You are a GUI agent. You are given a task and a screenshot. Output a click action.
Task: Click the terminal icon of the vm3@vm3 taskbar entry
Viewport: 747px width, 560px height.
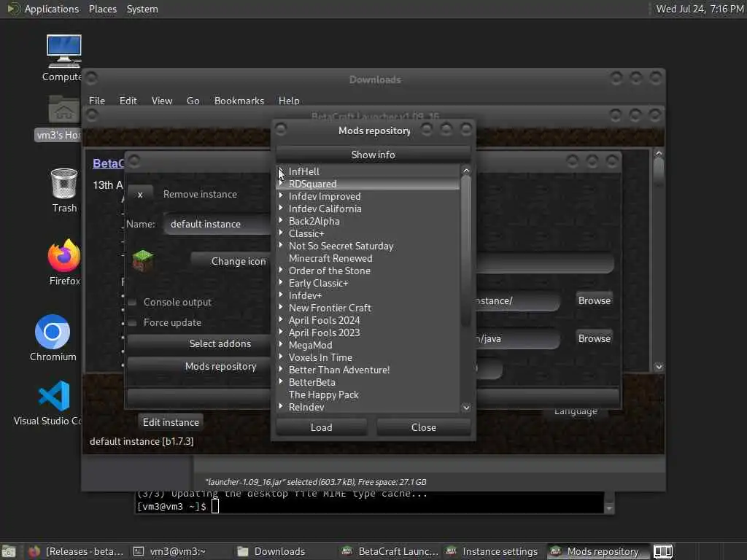tap(138, 551)
